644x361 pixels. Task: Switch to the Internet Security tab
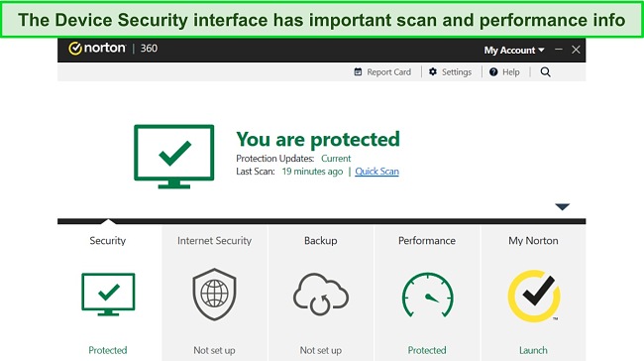click(214, 241)
